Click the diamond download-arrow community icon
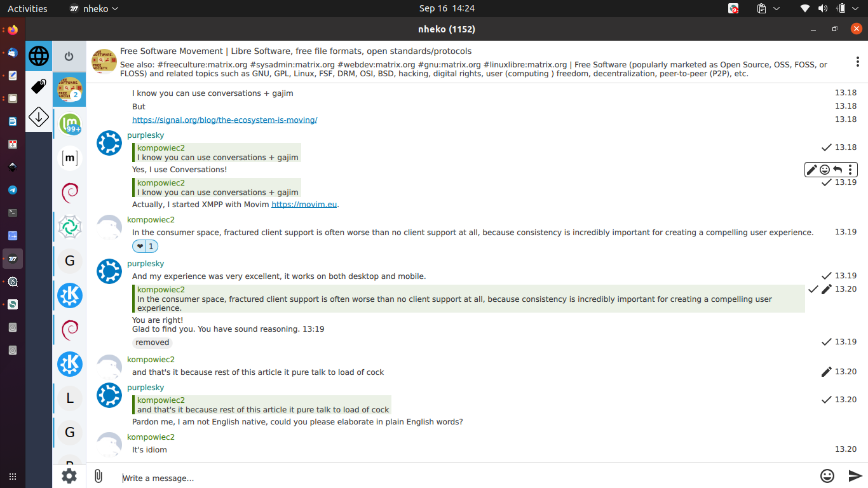The width and height of the screenshot is (868, 488). [x=39, y=117]
